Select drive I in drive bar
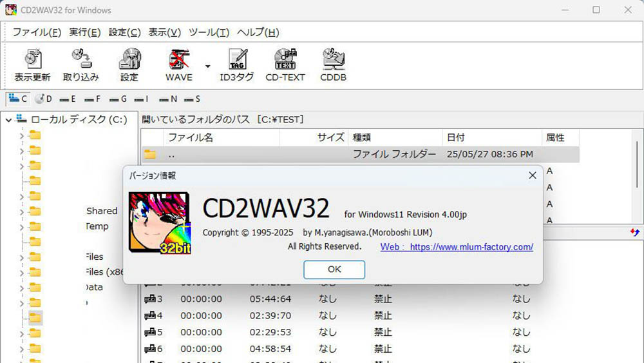 [x=142, y=99]
